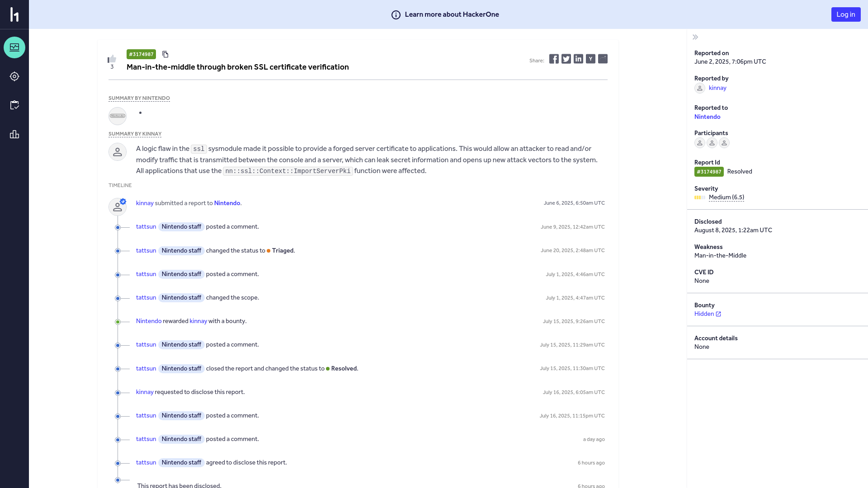Share the report on Twitter
The height and width of the screenshot is (488, 868).
[566, 59]
